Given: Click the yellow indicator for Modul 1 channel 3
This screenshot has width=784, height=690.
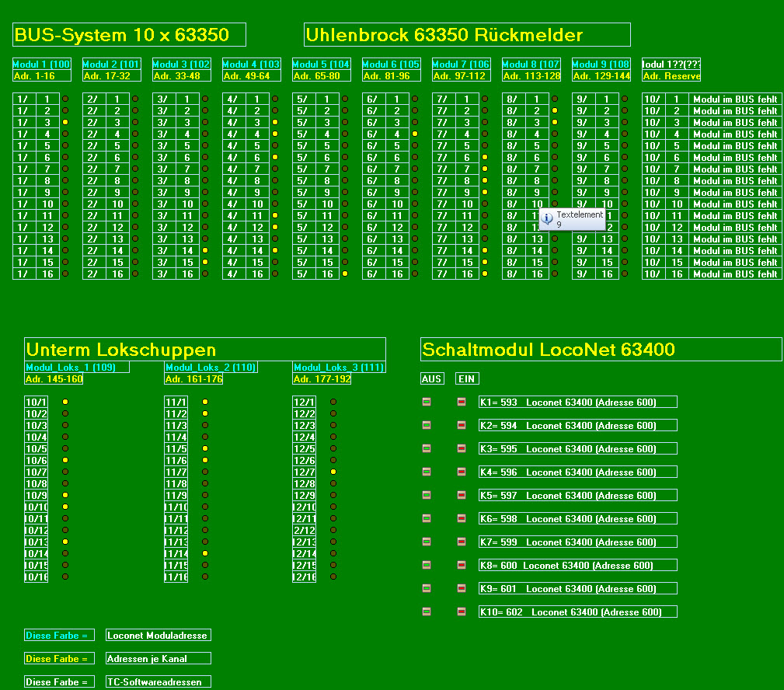Looking at the screenshot, I should 65,122.
